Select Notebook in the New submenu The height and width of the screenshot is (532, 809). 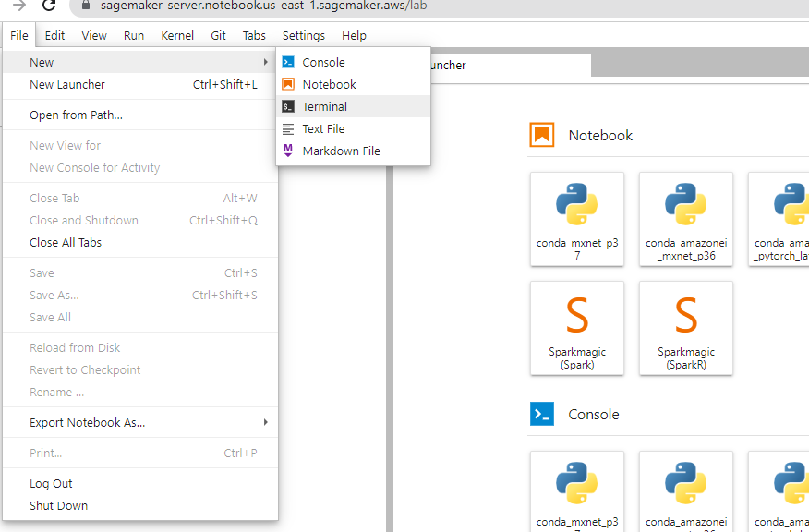point(354,85)
